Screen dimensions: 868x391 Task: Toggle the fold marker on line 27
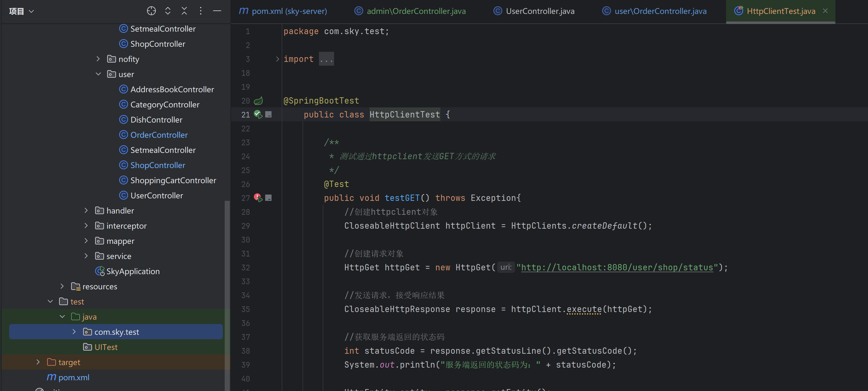(x=269, y=198)
